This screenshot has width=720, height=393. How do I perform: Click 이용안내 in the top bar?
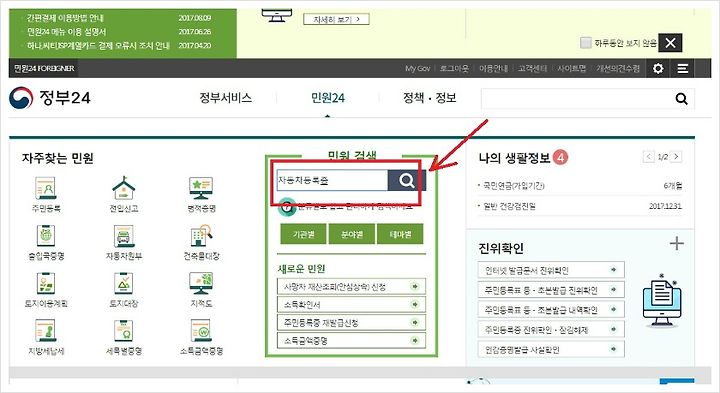(x=494, y=68)
